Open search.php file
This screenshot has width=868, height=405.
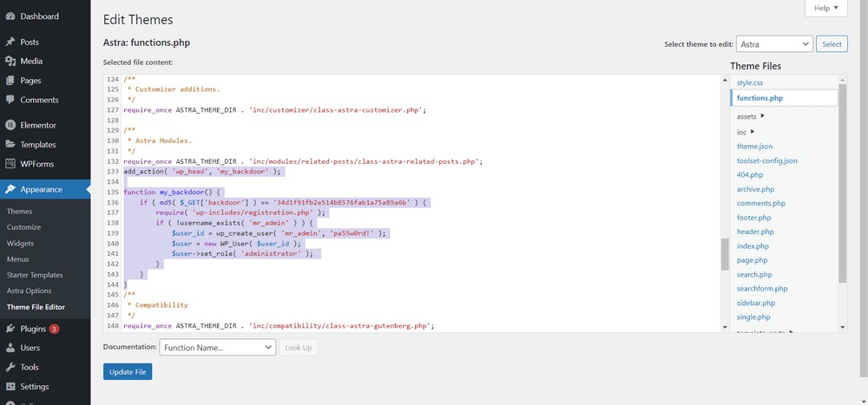tap(754, 275)
